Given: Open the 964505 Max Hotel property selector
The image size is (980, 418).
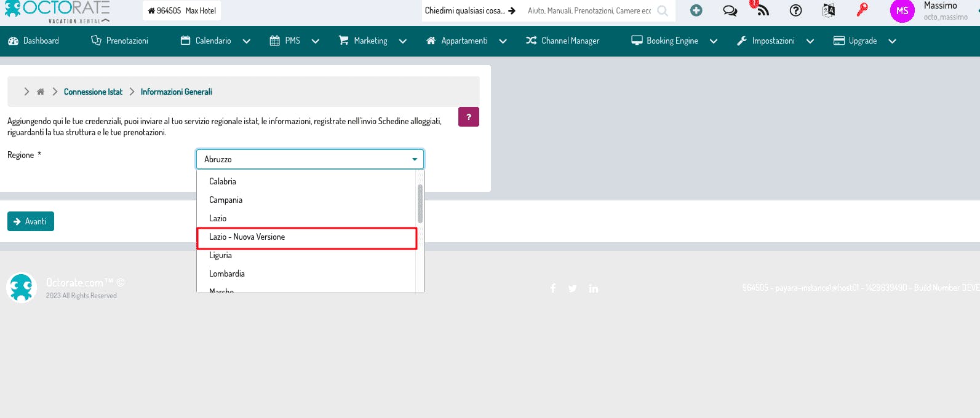Looking at the screenshot, I should click(x=182, y=10).
